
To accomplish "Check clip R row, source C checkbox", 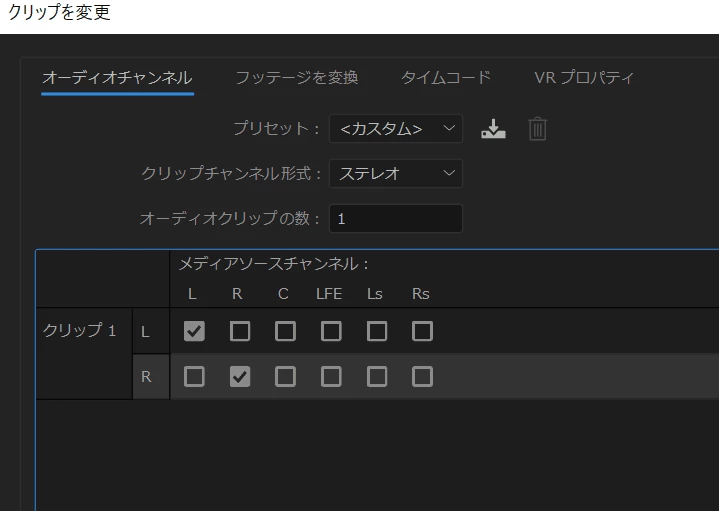I will click(285, 377).
